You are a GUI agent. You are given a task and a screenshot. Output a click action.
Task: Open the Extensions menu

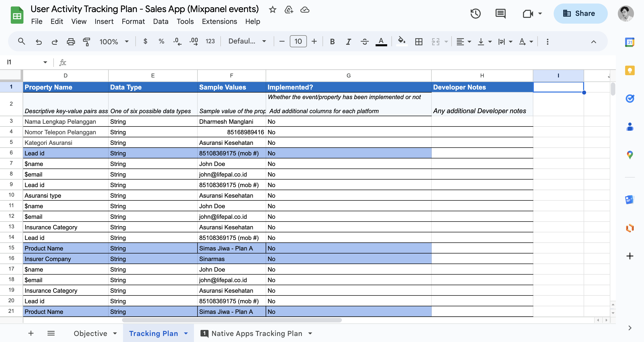click(x=219, y=22)
